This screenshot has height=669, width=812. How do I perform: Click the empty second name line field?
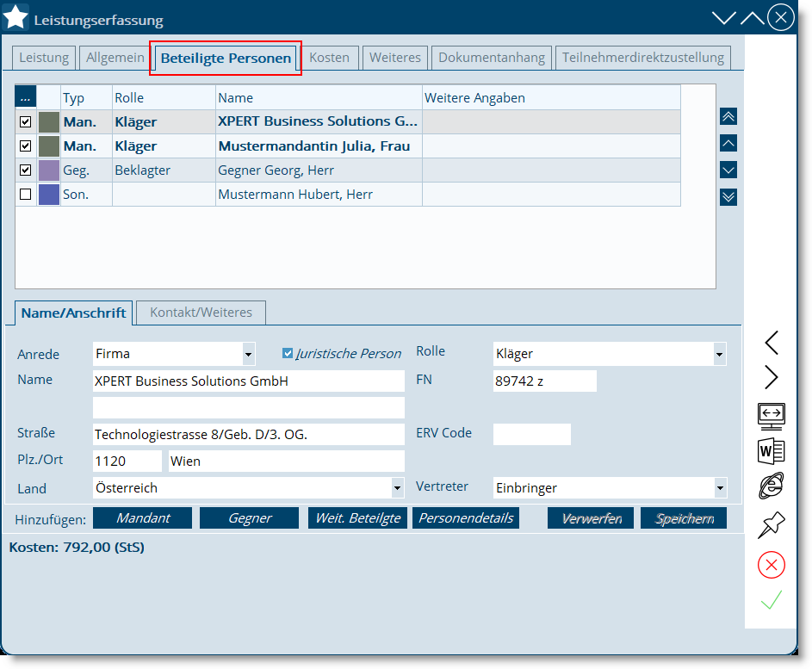click(x=249, y=407)
